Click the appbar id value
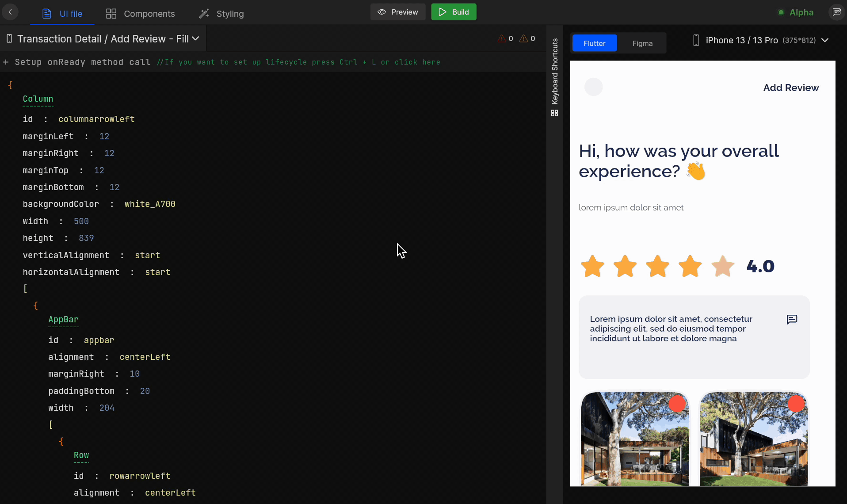This screenshot has width=847, height=504. 99,340
